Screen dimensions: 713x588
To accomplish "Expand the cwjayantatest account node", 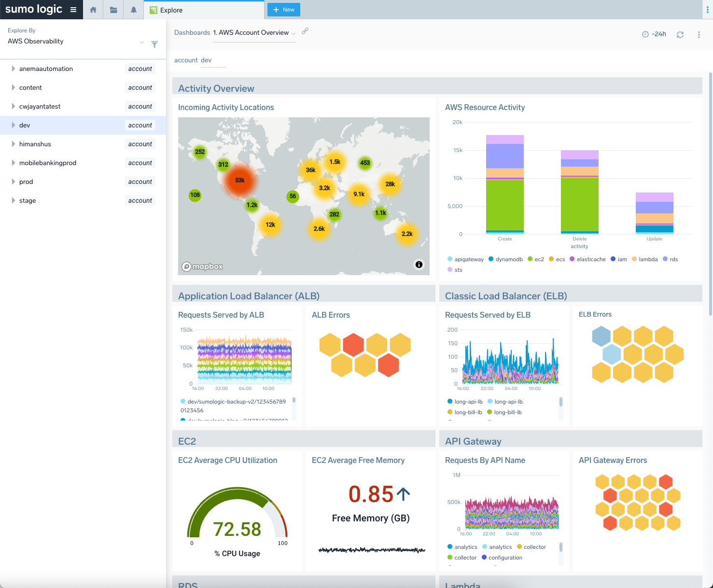I will pos(13,106).
